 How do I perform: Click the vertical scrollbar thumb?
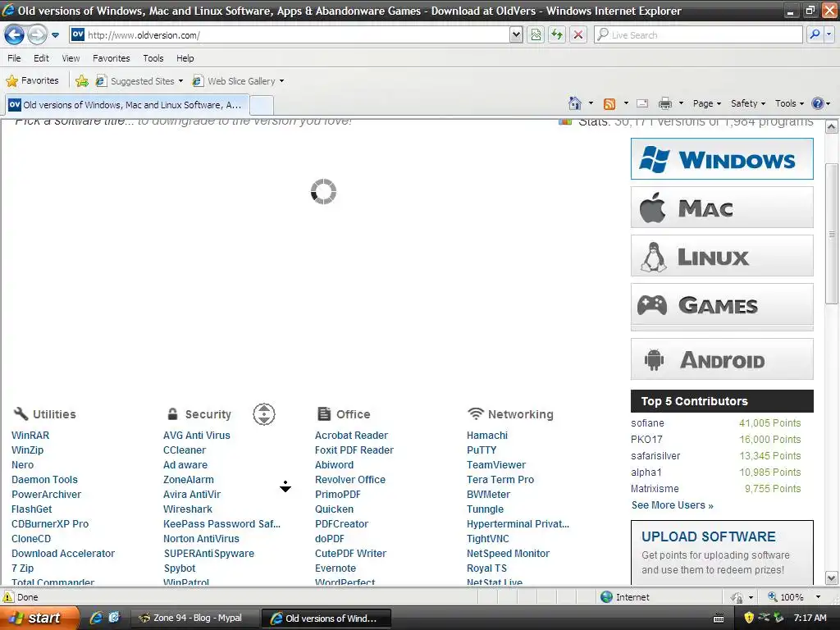(832, 234)
